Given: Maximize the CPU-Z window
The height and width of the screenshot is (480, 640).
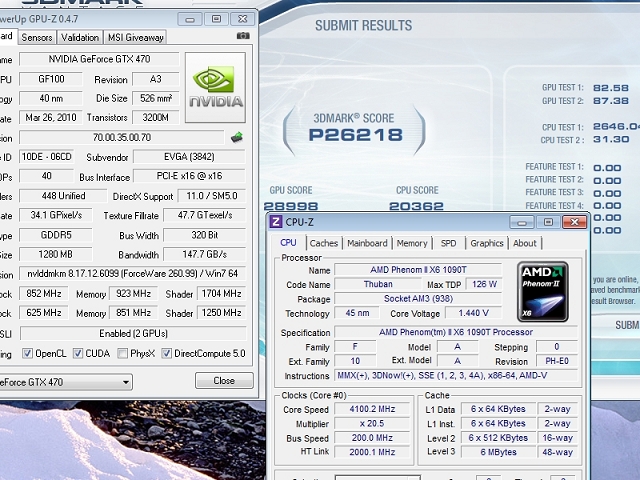Looking at the screenshot, I should point(548,222).
